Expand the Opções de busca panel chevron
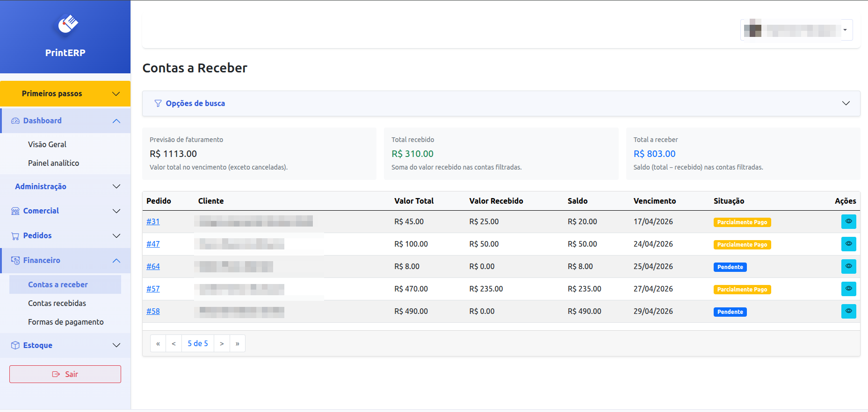The width and height of the screenshot is (868, 412). point(846,103)
